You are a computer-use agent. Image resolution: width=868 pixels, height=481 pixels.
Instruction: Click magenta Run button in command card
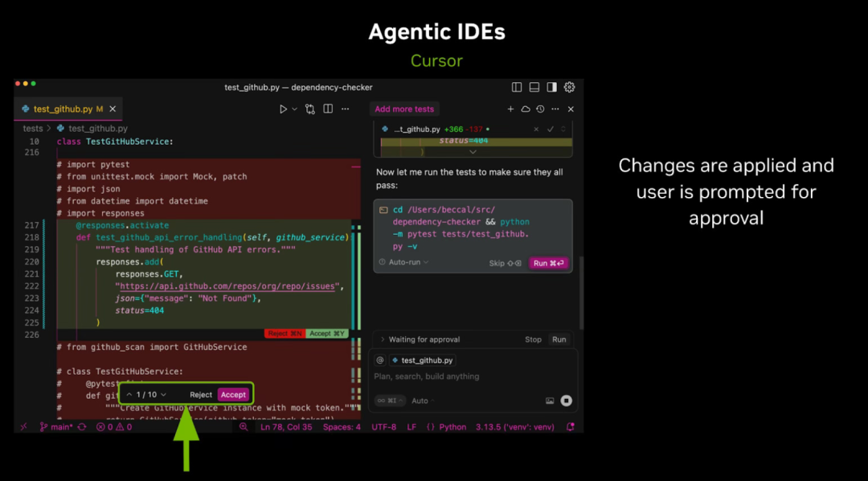click(549, 263)
